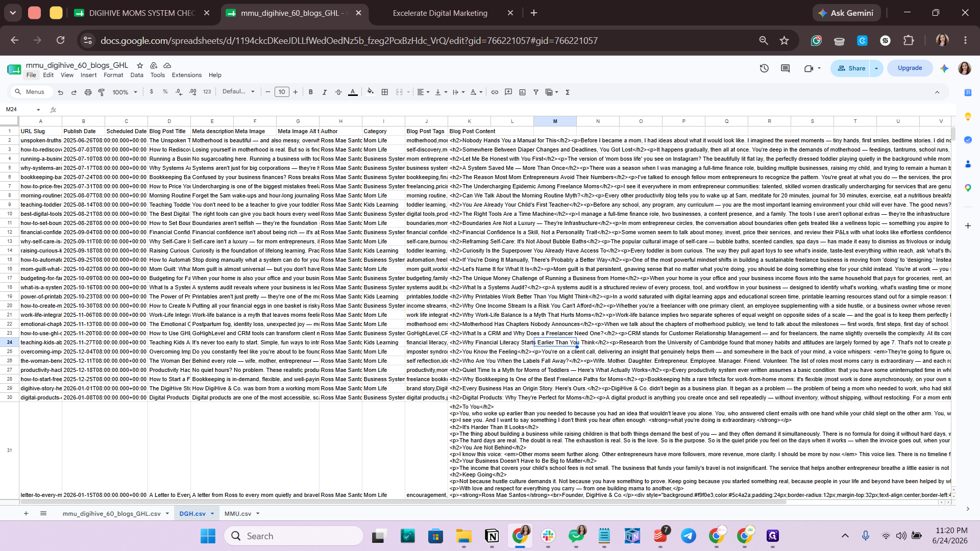This screenshot has height=551, width=980.
Task: Open the borders options
Action: click(x=385, y=92)
